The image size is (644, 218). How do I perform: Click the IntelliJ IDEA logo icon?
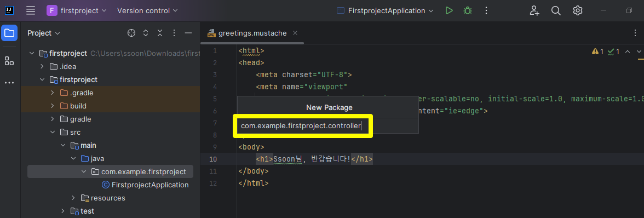pos(9,10)
